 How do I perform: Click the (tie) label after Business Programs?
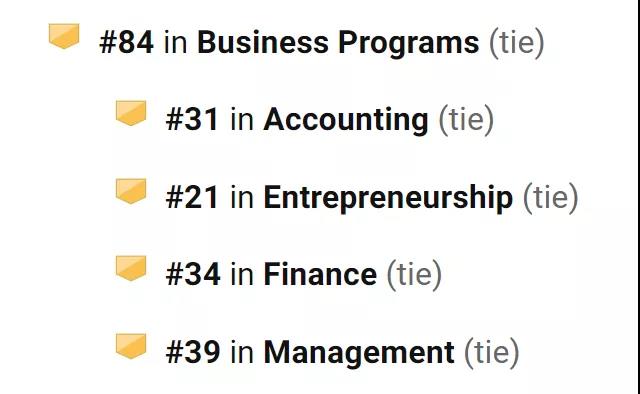pos(517,43)
